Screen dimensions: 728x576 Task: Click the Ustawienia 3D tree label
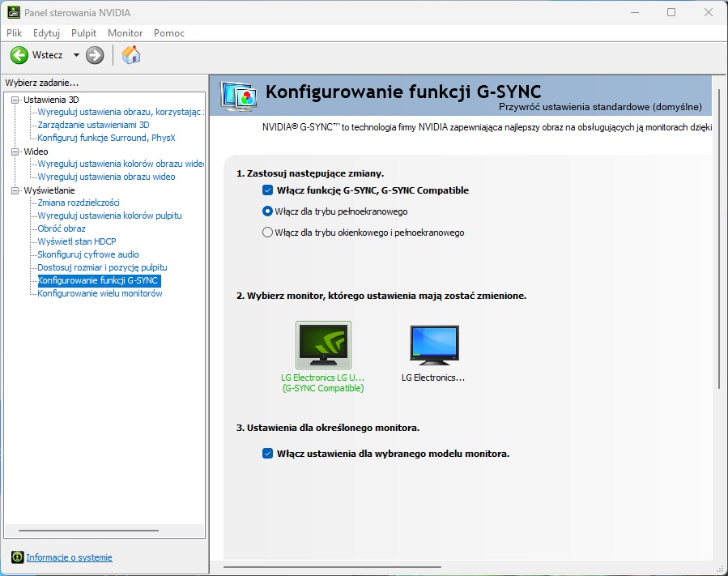point(51,100)
